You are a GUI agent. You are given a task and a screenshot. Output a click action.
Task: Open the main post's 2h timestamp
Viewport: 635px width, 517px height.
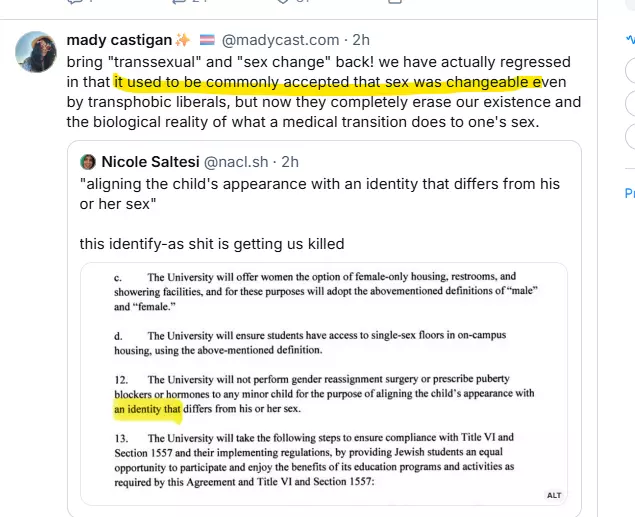[x=360, y=41]
